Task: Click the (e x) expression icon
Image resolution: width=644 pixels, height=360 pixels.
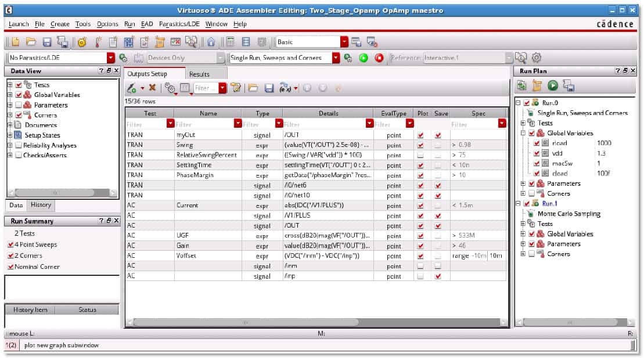Action: 285,88
